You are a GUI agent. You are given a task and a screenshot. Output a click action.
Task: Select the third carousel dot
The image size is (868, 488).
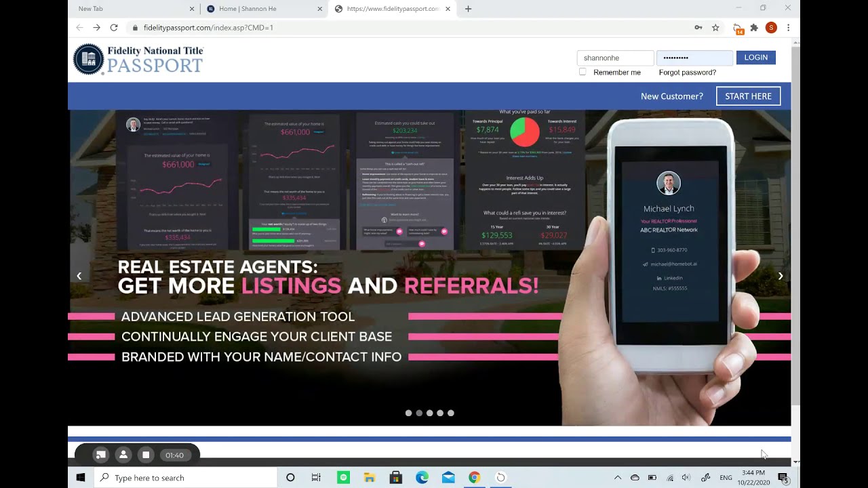pos(429,413)
